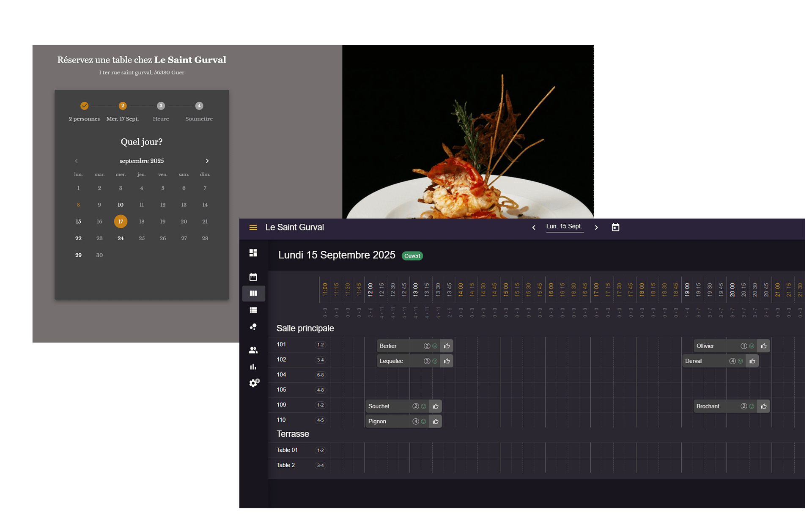812x532 pixels.
Task: Click the Lun. 15 Sept. date field
Action: coord(564,227)
